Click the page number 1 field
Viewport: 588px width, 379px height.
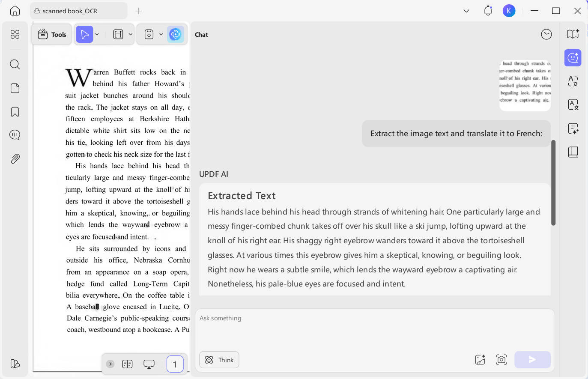(175, 364)
